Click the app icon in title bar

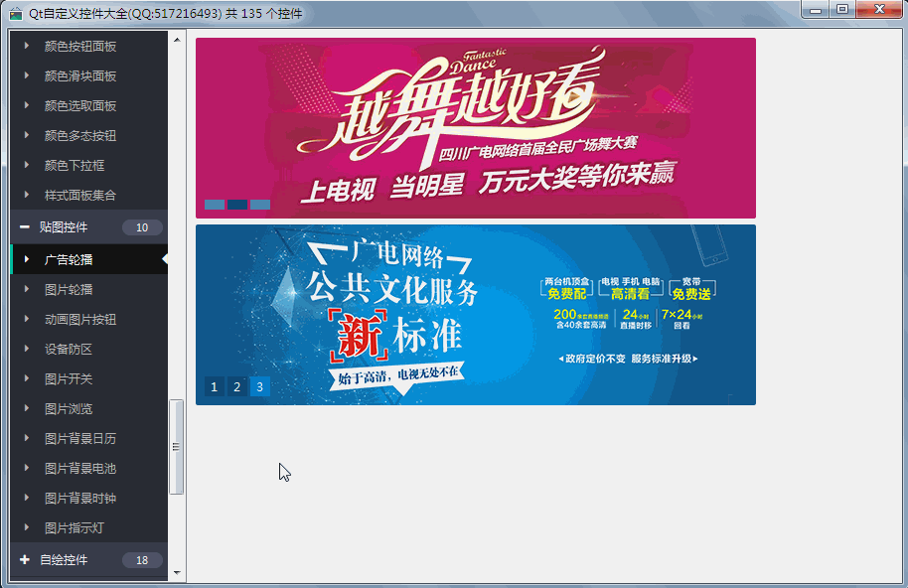click(16, 13)
